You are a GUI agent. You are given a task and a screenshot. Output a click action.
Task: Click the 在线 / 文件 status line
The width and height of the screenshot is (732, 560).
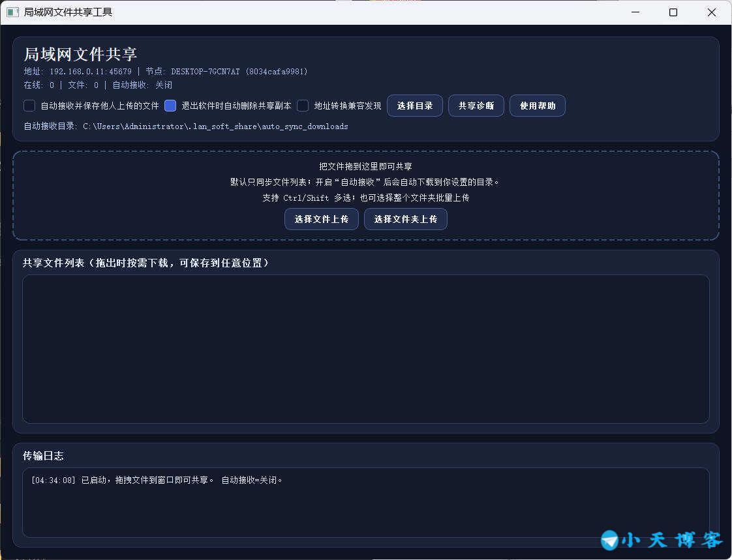(98, 85)
